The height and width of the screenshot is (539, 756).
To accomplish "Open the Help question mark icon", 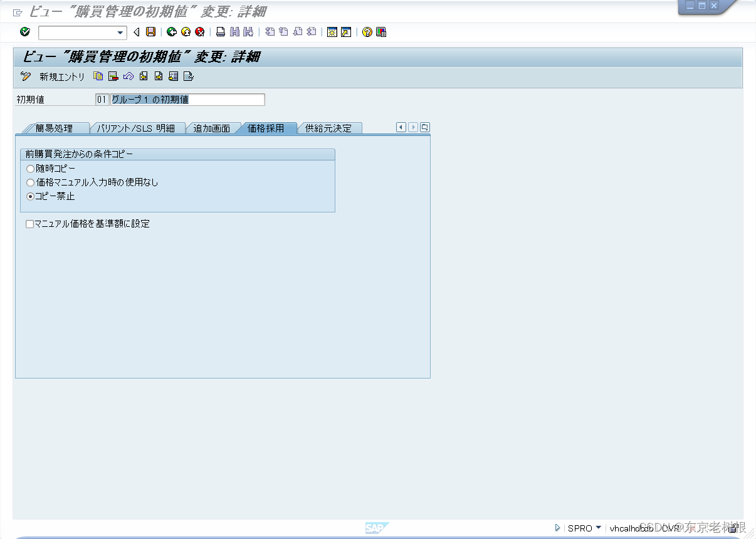I will pos(368,32).
